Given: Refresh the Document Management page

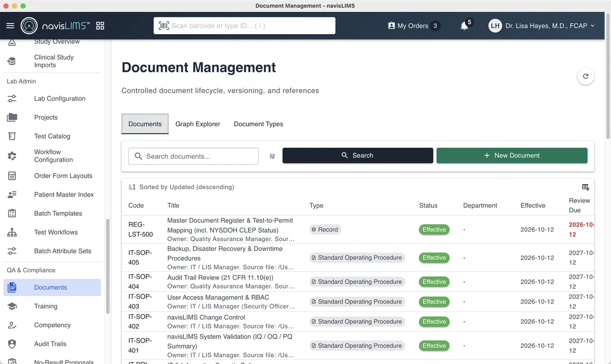Looking at the screenshot, I should coord(586,76).
